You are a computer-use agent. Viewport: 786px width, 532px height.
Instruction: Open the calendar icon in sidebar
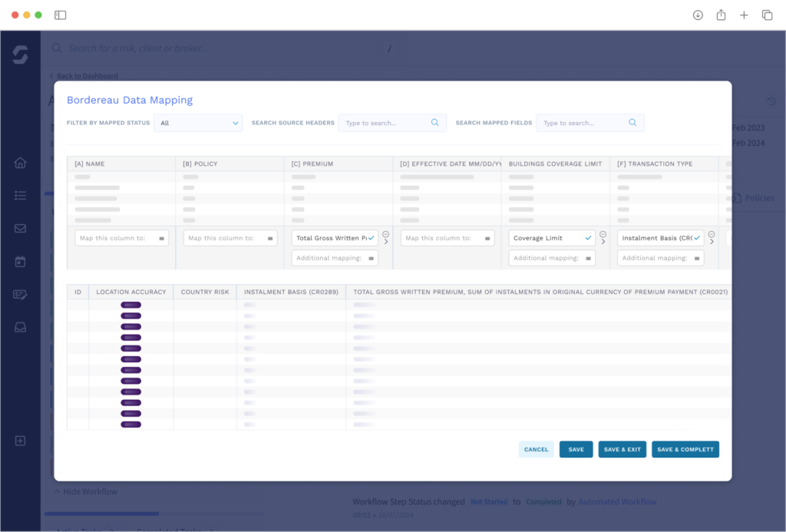pos(21,262)
